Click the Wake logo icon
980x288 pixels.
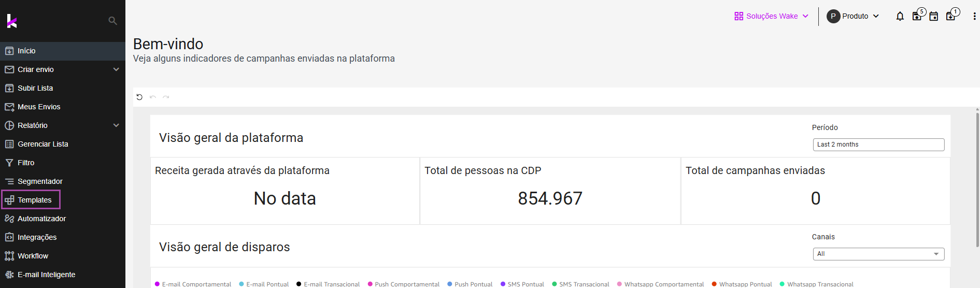(x=12, y=21)
